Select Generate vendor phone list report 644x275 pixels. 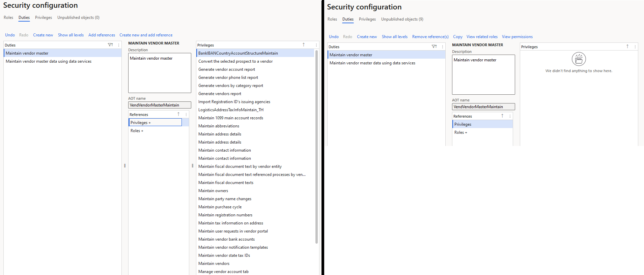(255, 78)
